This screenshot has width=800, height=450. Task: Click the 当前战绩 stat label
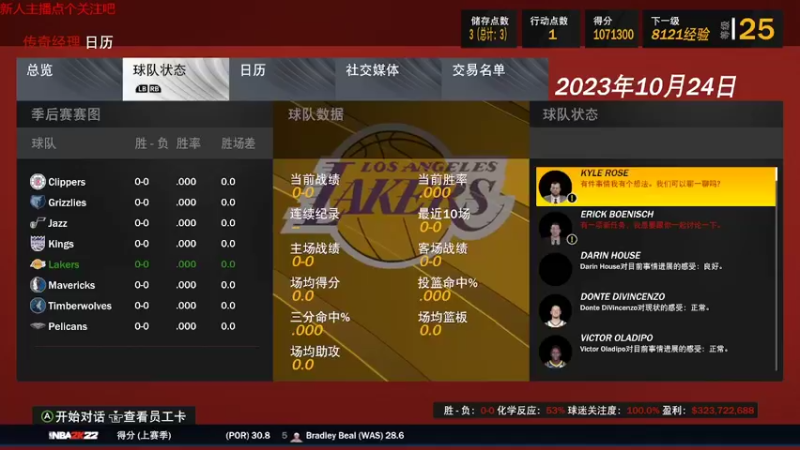point(315,180)
